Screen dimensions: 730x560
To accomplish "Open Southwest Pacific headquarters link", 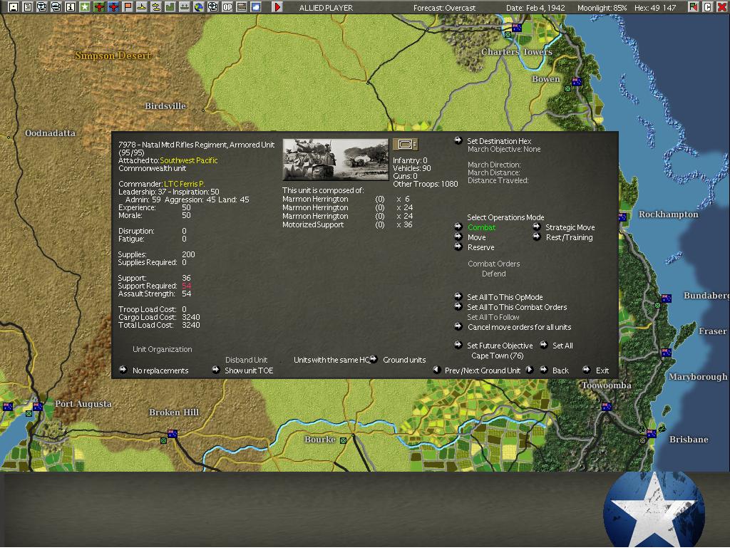I will [188, 160].
